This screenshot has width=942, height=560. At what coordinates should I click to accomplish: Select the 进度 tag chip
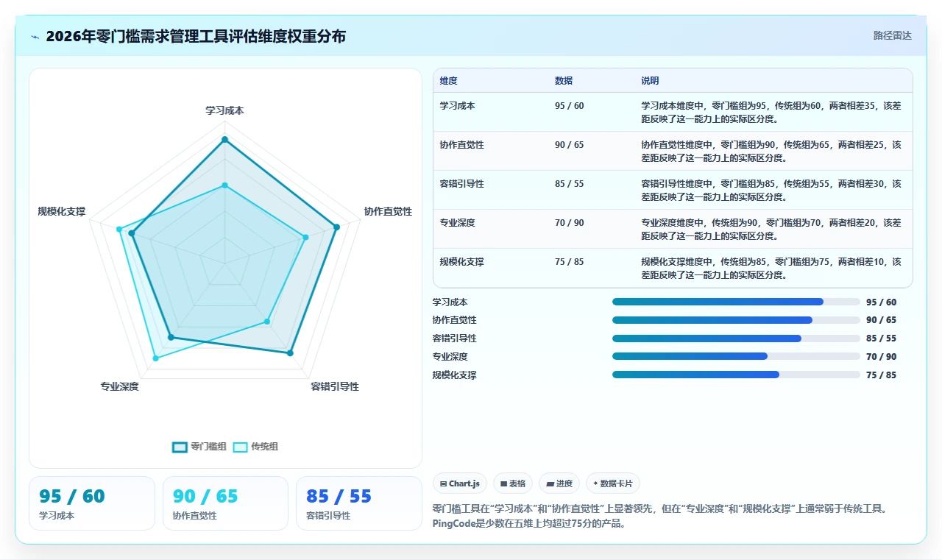click(x=559, y=483)
